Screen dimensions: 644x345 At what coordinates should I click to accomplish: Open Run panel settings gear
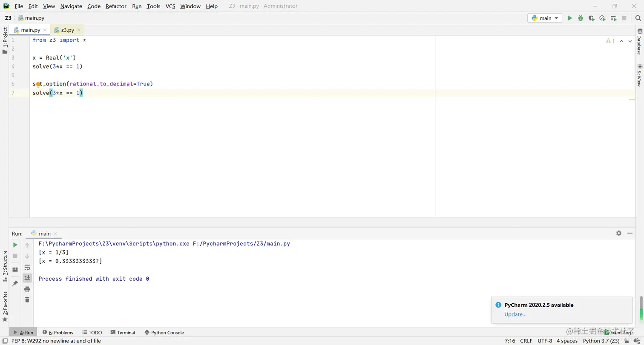pos(619,233)
